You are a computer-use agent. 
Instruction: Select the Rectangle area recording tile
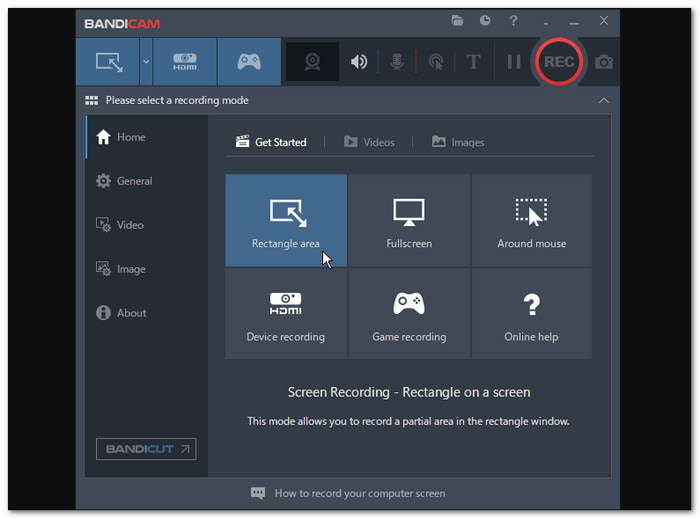point(286,220)
